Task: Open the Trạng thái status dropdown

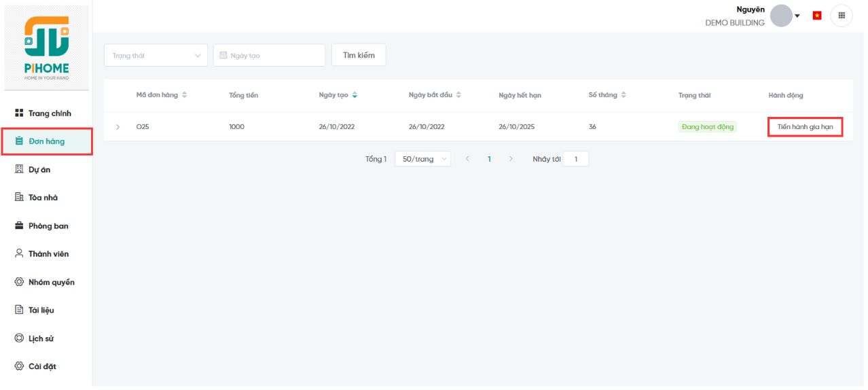Action: [156, 56]
